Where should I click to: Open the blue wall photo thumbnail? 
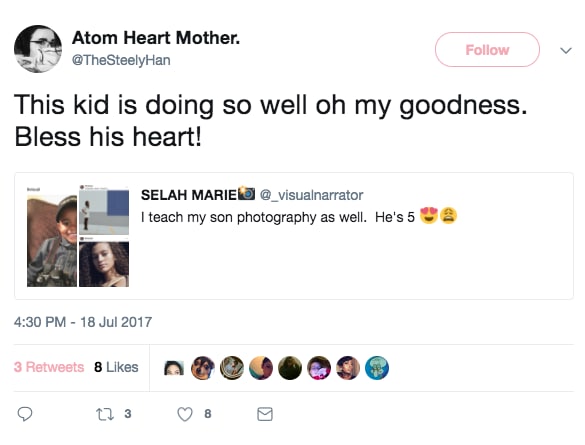[x=104, y=212]
